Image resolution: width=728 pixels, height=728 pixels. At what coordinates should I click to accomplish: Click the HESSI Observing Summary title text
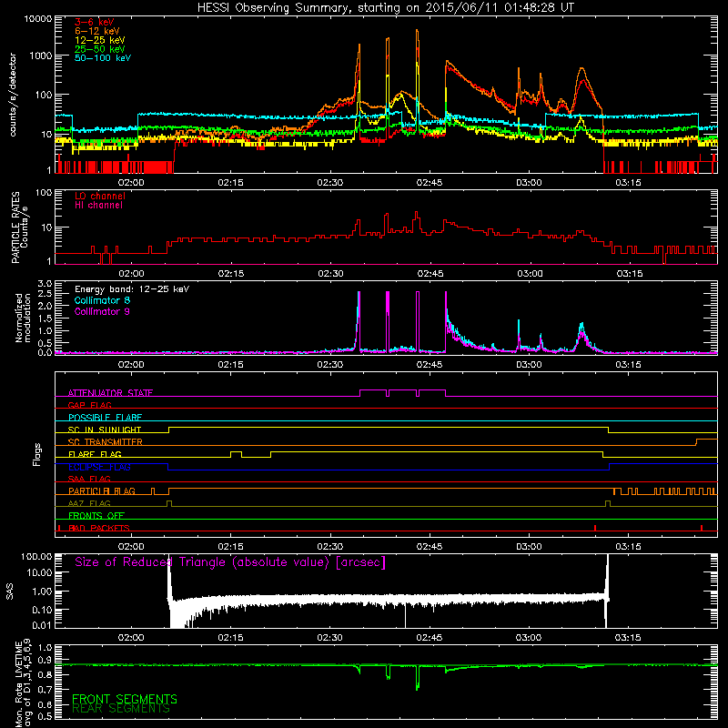tap(386, 7)
